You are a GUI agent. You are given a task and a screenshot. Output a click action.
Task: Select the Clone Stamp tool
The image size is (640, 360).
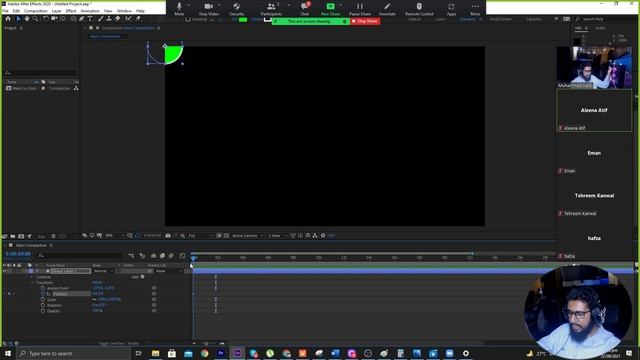click(109, 19)
